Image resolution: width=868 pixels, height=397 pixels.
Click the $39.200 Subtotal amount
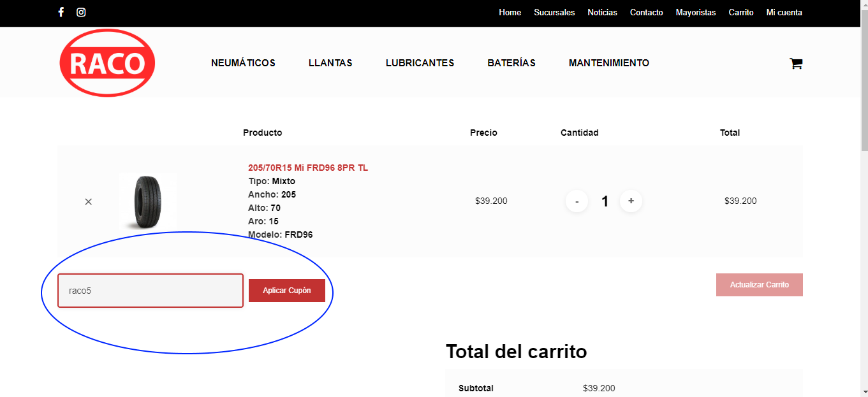click(x=599, y=388)
